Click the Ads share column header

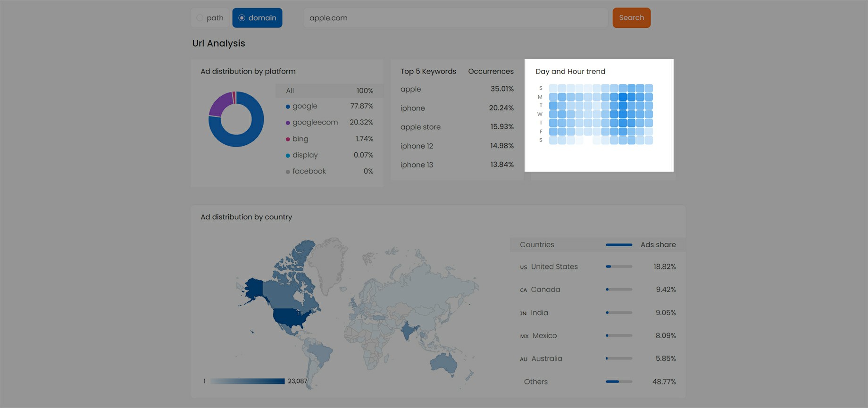point(658,245)
